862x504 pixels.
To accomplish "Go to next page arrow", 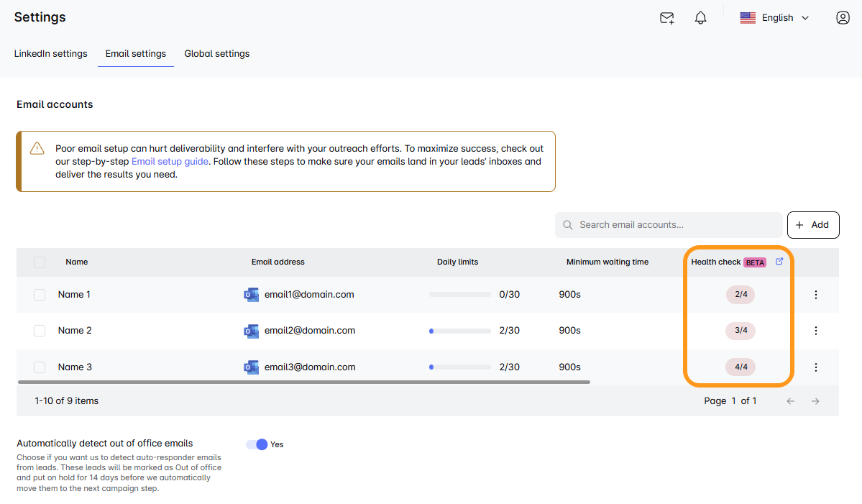I will click(x=815, y=401).
